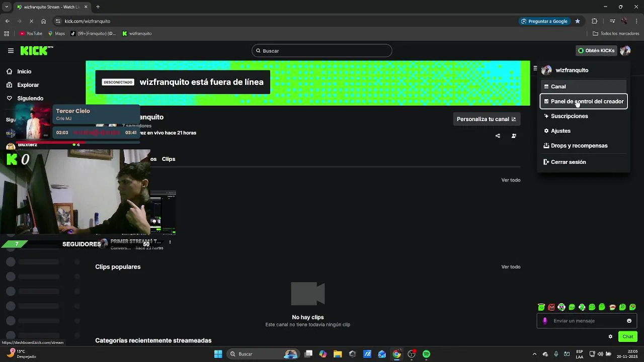Select Suscripciones in the user dropdown
The width and height of the screenshot is (644, 362).
[583, 116]
